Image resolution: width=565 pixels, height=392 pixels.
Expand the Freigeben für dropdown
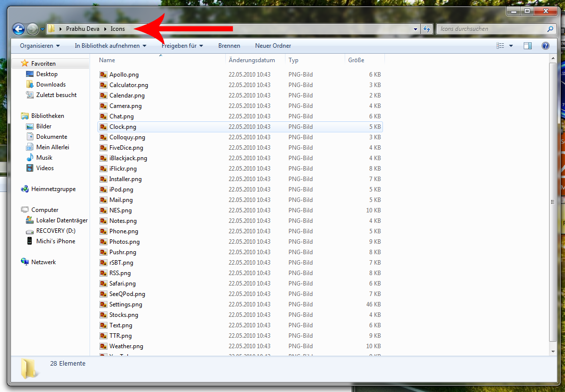pyautogui.click(x=182, y=46)
